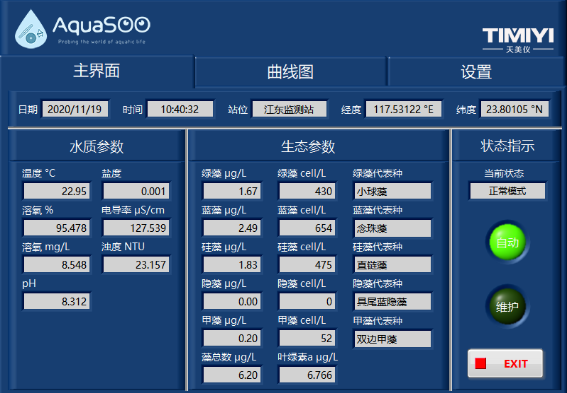Click the pH value 8.312 field

[56, 301]
